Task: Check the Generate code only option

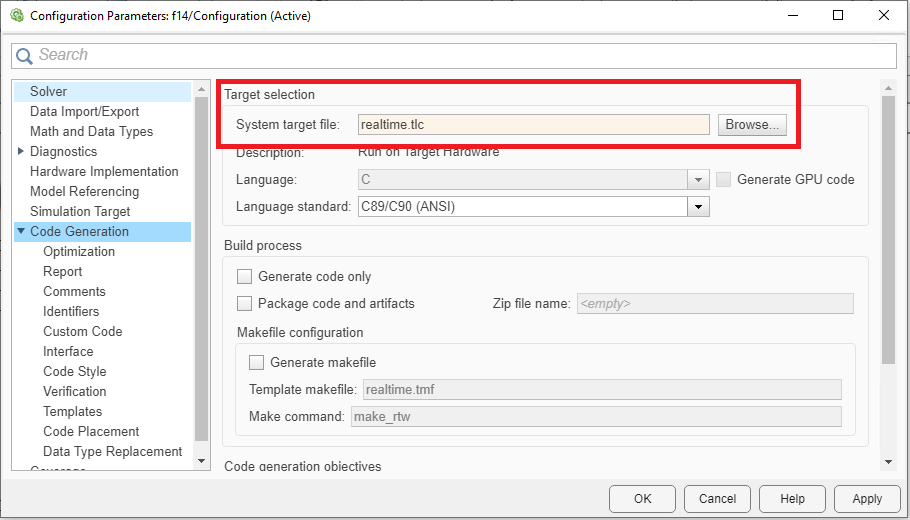Action: [245, 277]
